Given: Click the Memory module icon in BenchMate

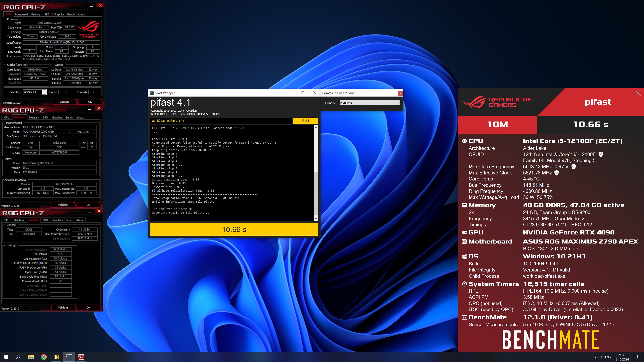Looking at the screenshot, I should click(464, 205).
